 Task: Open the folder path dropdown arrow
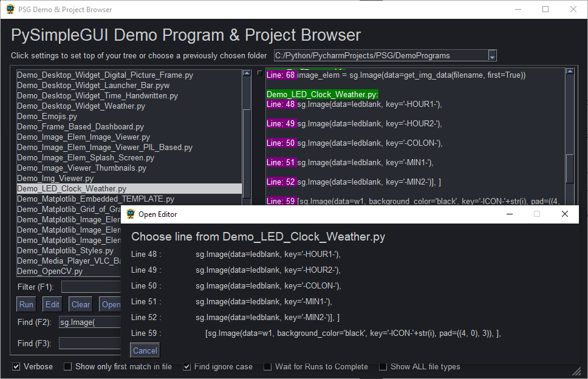click(493, 56)
